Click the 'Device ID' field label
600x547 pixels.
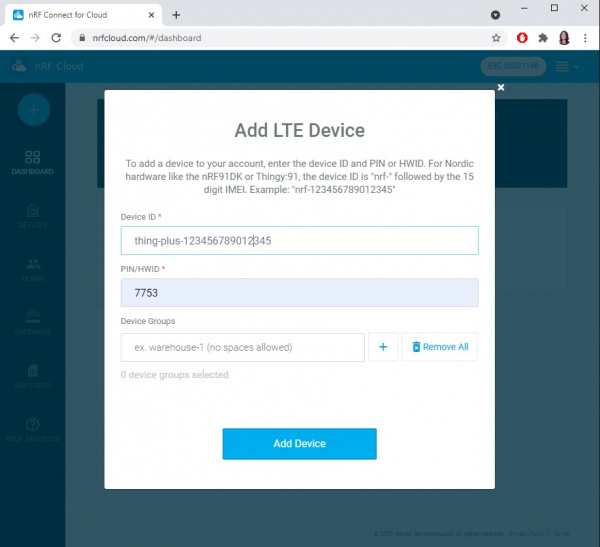point(138,217)
